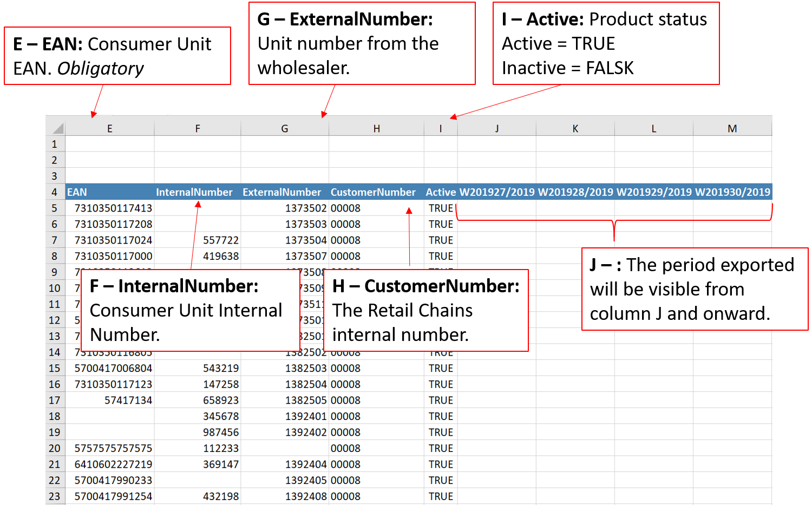Click the W201930/2019 column heading cell
The height and width of the screenshot is (505, 812).
(x=732, y=192)
